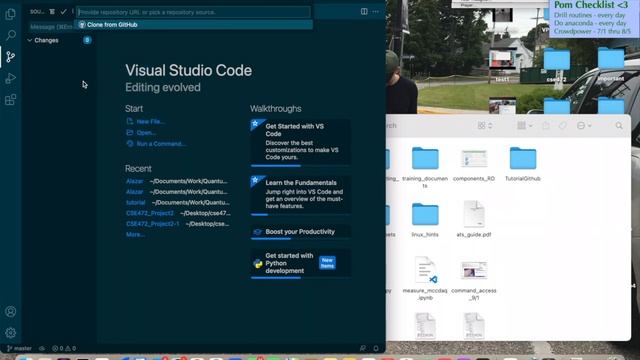Open Boost your Productivity walkthrough
The height and width of the screenshot is (360, 640).
click(300, 232)
